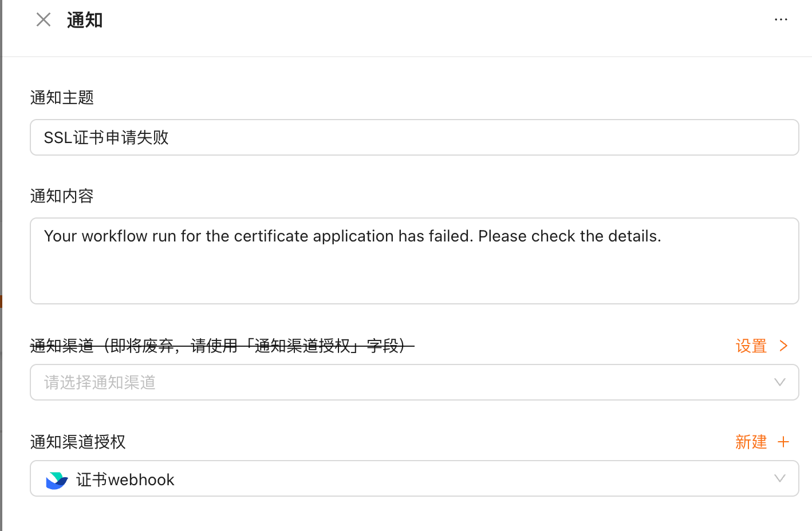Click the 通知 panel title
812x531 pixels.
[85, 20]
